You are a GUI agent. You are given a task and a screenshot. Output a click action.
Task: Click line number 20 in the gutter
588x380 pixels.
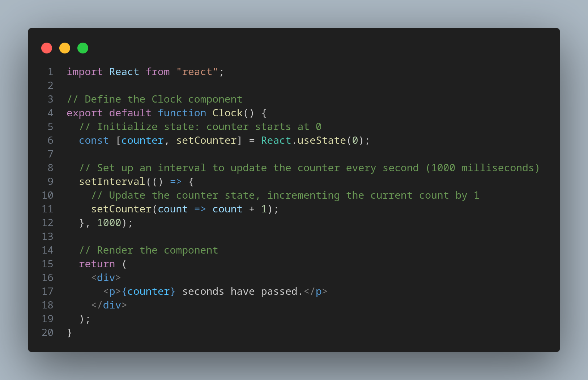tap(48, 333)
